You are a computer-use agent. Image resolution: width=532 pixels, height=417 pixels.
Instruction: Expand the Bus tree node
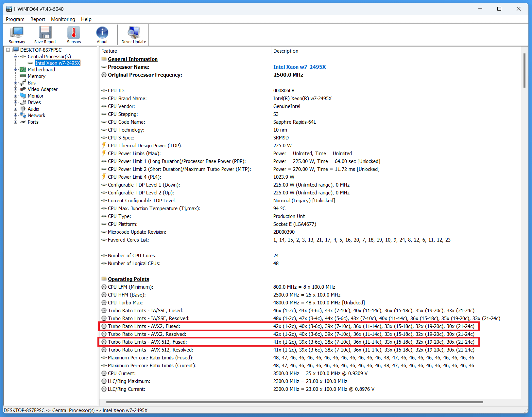[x=15, y=82]
